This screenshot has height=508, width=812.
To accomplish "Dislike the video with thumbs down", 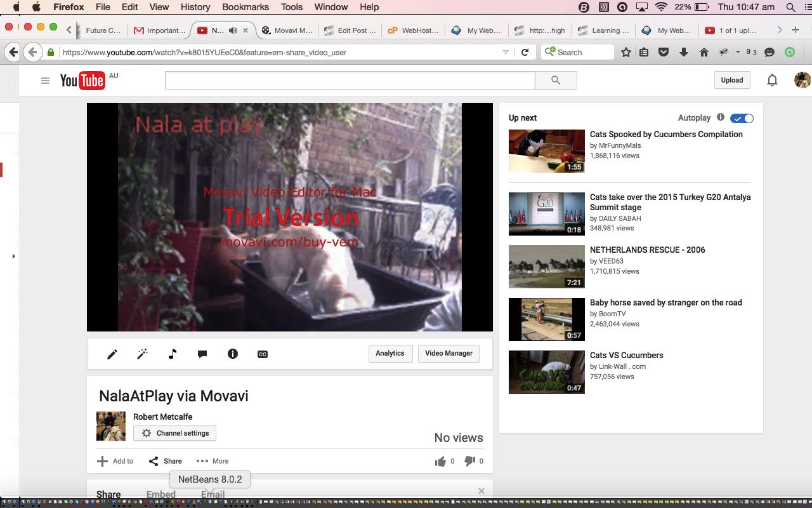I will point(469,461).
